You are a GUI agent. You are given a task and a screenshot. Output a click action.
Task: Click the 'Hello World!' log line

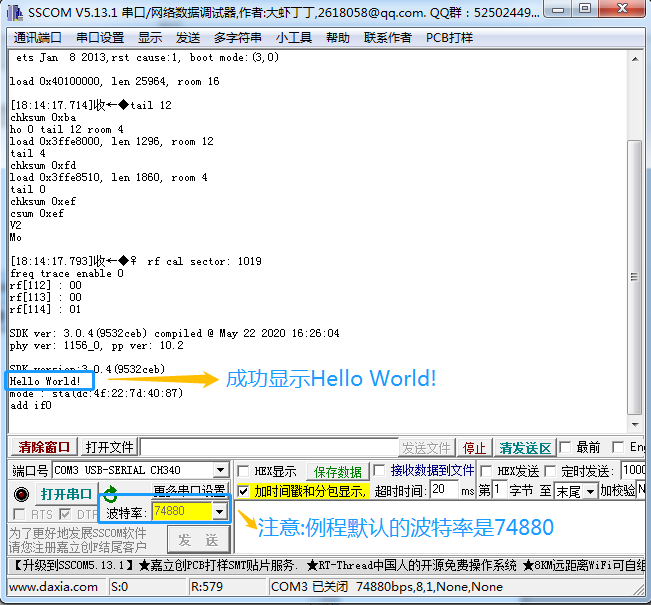click(45, 381)
